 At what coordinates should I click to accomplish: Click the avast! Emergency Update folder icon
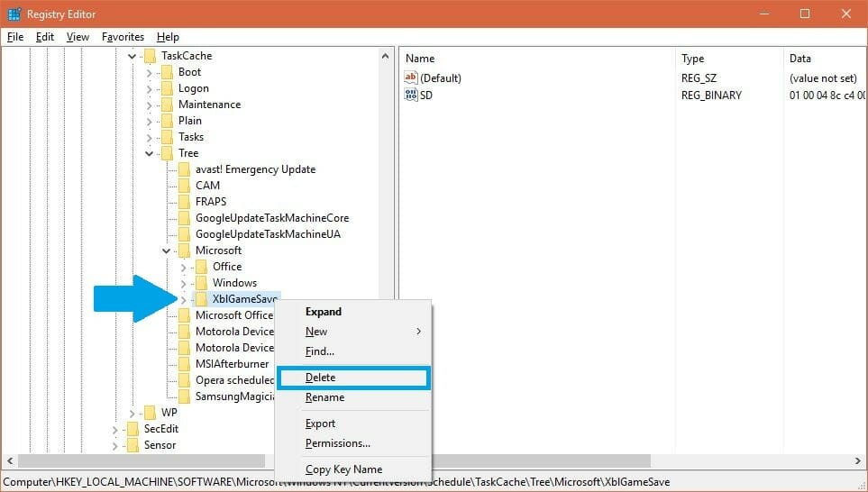(x=185, y=169)
